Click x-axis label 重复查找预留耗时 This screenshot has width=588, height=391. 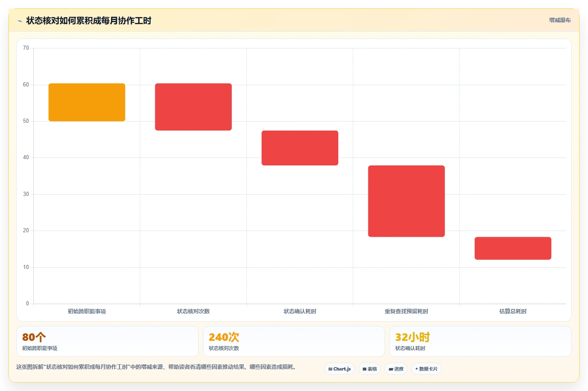pyautogui.click(x=406, y=311)
